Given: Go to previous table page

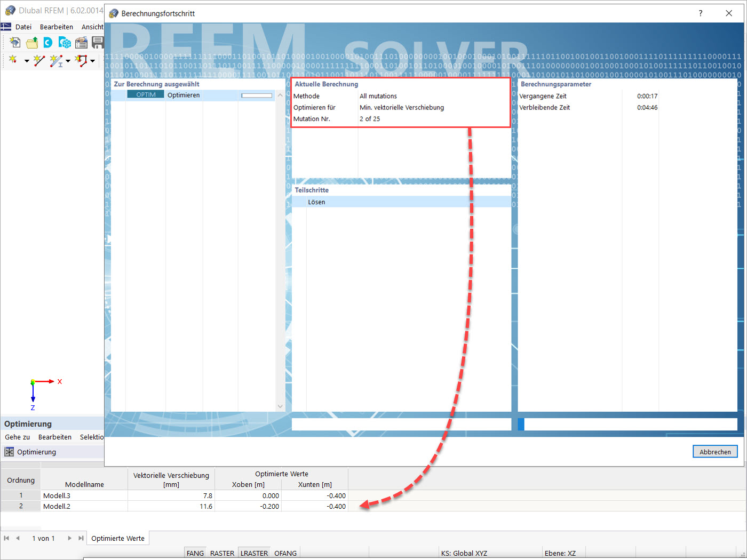Looking at the screenshot, I should (x=18, y=538).
